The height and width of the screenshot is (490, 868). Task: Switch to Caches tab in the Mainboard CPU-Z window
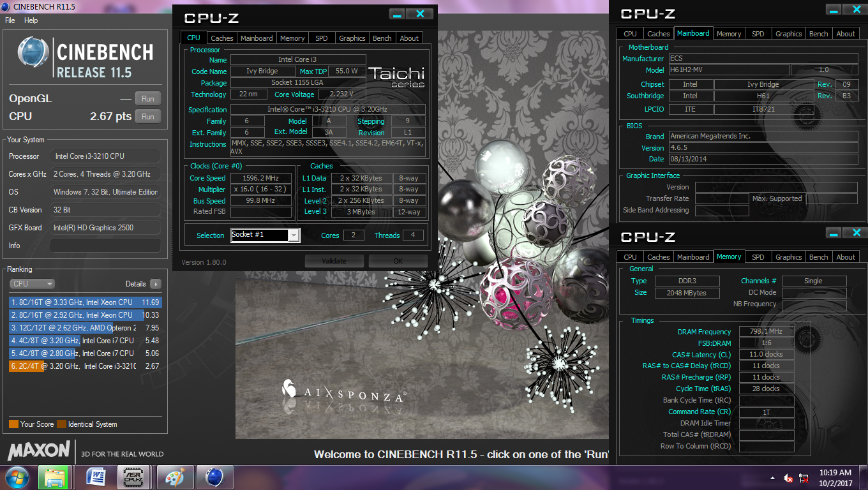point(659,34)
